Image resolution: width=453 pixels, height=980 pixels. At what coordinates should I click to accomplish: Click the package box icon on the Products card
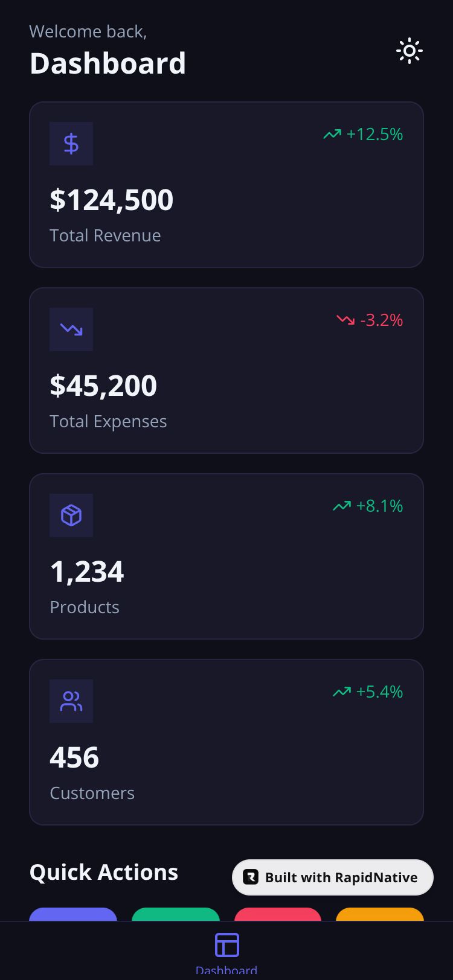point(71,515)
